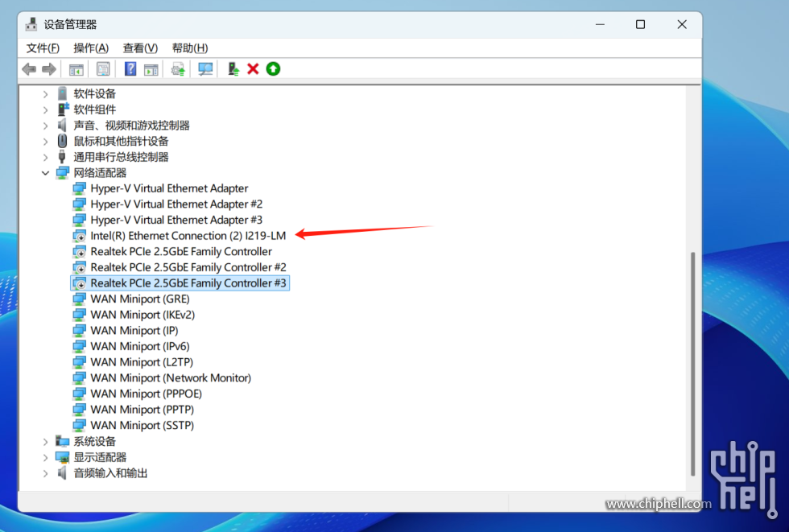The width and height of the screenshot is (789, 532).
Task: Open the 操作(A) menu
Action: (x=91, y=48)
